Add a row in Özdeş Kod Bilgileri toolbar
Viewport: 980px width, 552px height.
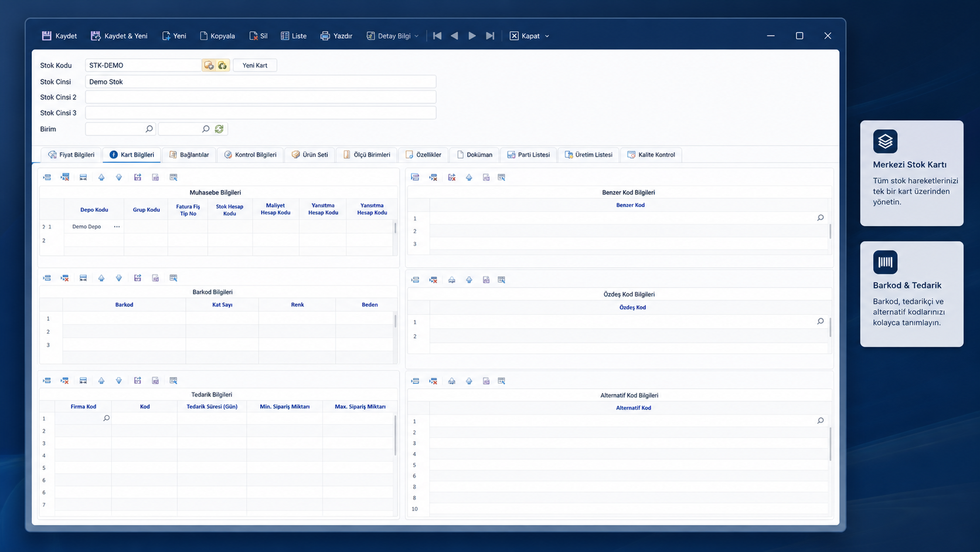(x=415, y=280)
